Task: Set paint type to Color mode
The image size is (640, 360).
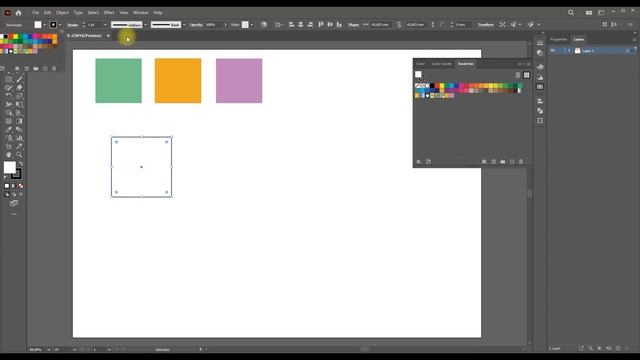Action: 7,186
